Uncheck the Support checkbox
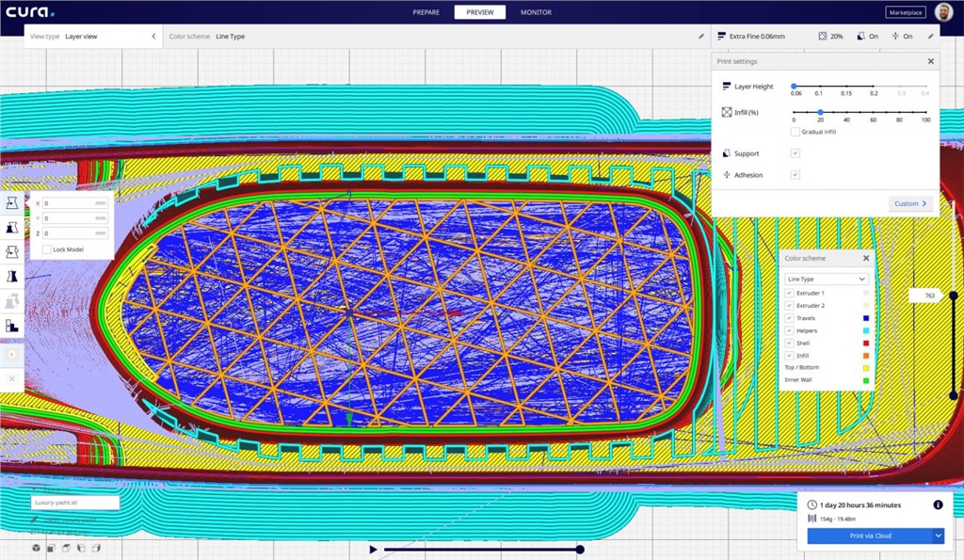The image size is (964, 560). 795,153
